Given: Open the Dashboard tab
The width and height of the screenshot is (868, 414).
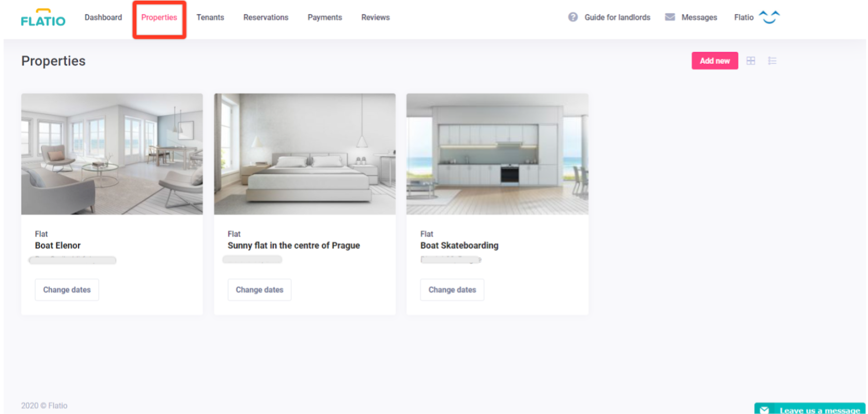Looking at the screenshot, I should coord(103,17).
